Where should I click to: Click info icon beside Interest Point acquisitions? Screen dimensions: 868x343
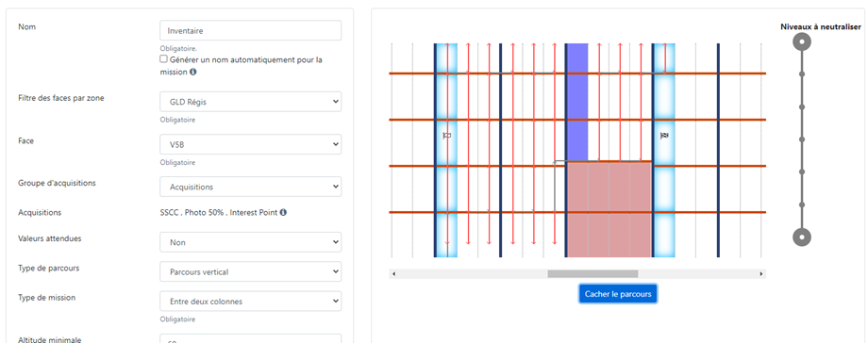pos(283,212)
